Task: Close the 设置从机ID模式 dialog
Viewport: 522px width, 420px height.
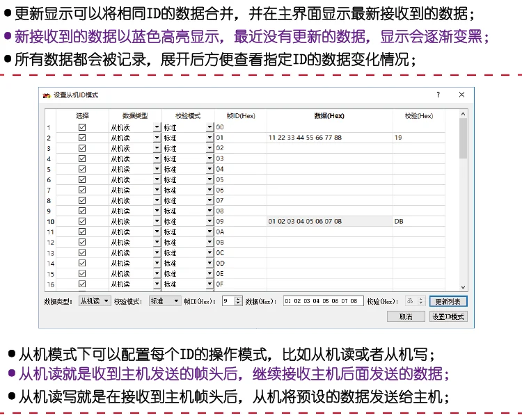Action: coord(461,95)
